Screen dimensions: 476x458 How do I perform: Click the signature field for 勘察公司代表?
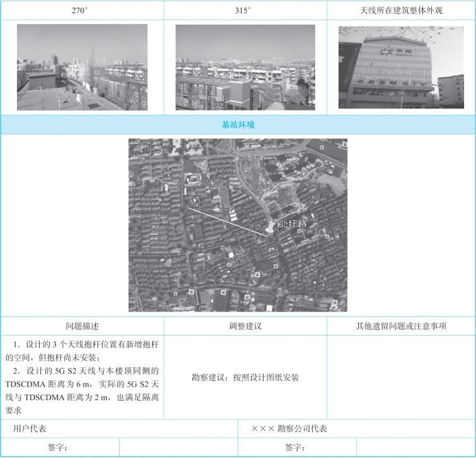coord(415,447)
